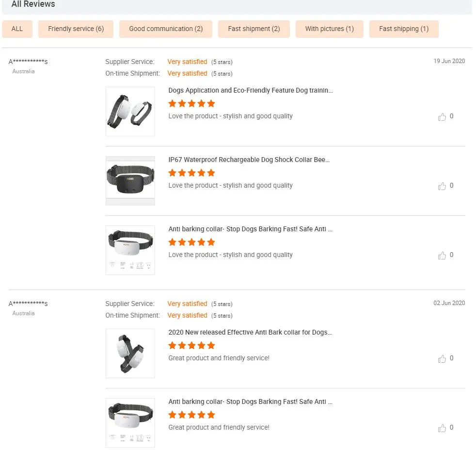This screenshot has width=476, height=450.
Task: Click the two white collars product thumbnail
Action: [130, 112]
